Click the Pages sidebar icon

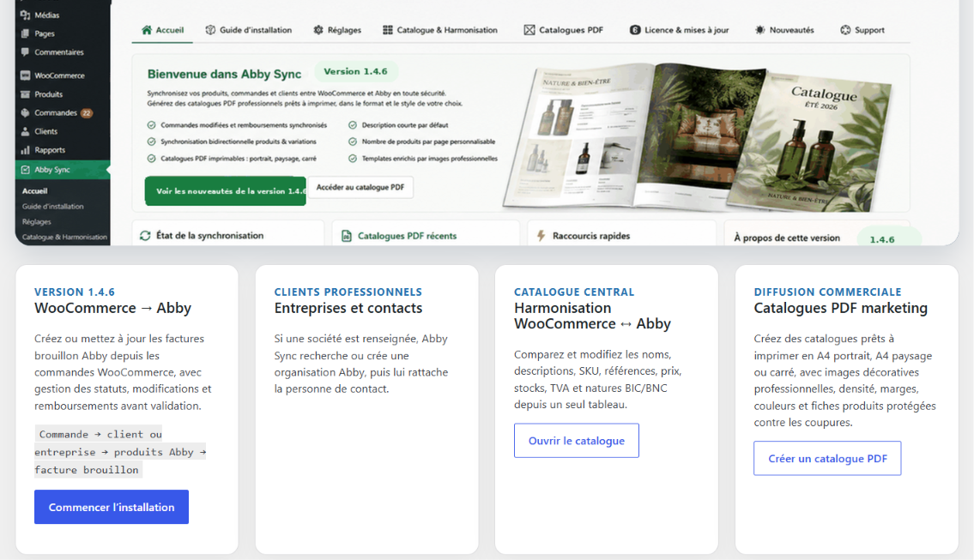coord(25,33)
